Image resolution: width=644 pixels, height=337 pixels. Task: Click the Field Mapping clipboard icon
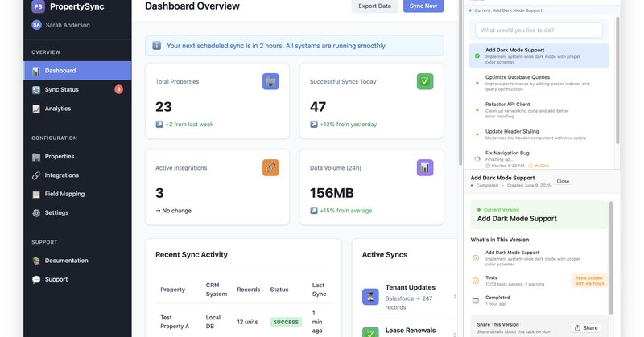click(36, 194)
